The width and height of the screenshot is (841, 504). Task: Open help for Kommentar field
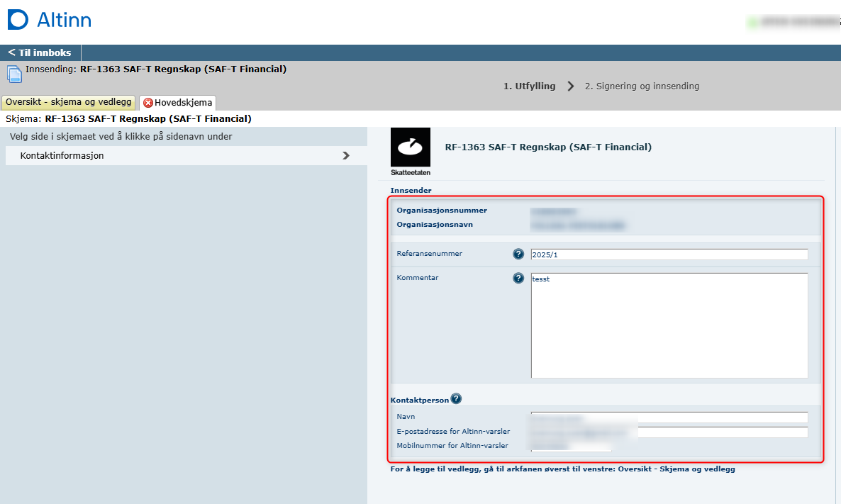point(518,278)
